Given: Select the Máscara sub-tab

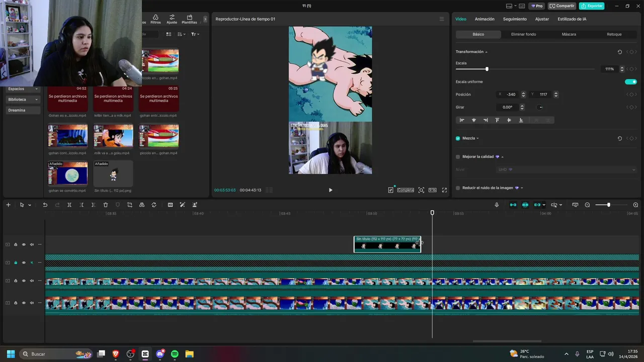Looking at the screenshot, I should tap(569, 34).
